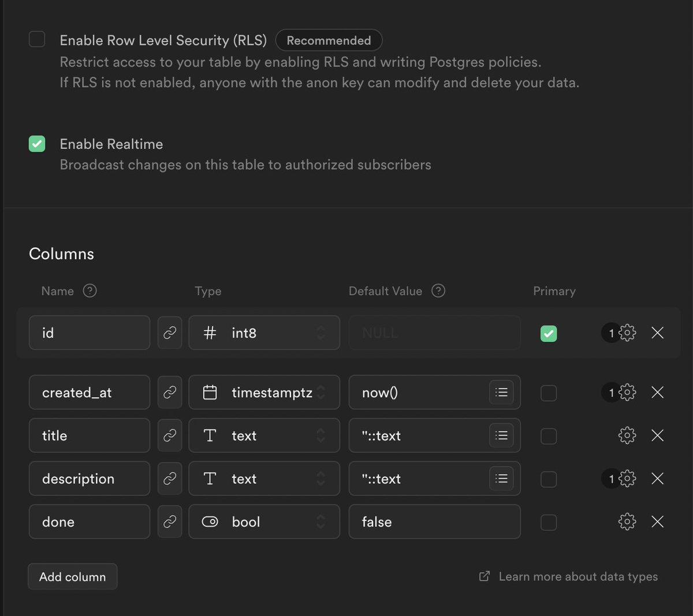Open foreign key link for done column
The image size is (693, 616).
tap(170, 522)
